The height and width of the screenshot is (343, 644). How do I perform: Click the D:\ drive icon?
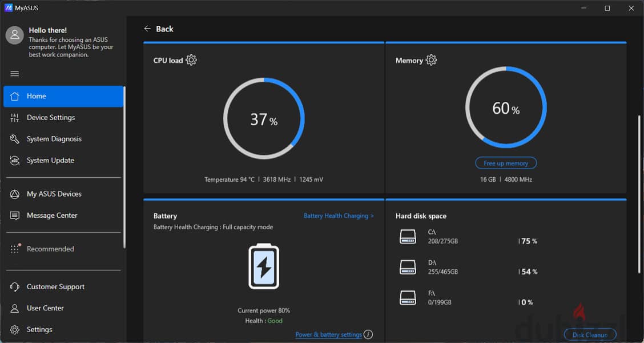(x=408, y=267)
